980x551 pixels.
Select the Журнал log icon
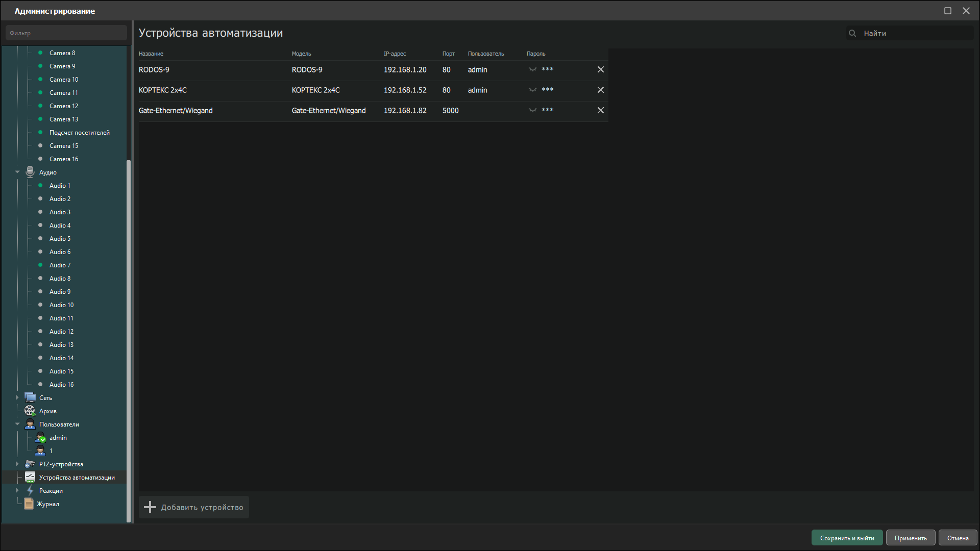click(29, 504)
